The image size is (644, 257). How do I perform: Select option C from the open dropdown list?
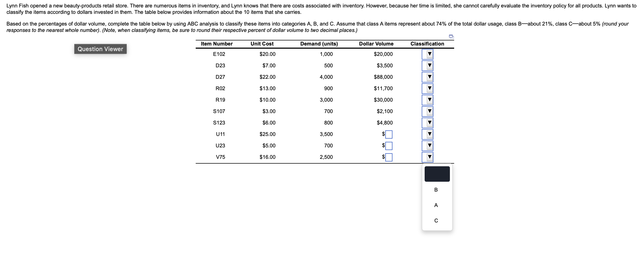[436, 220]
